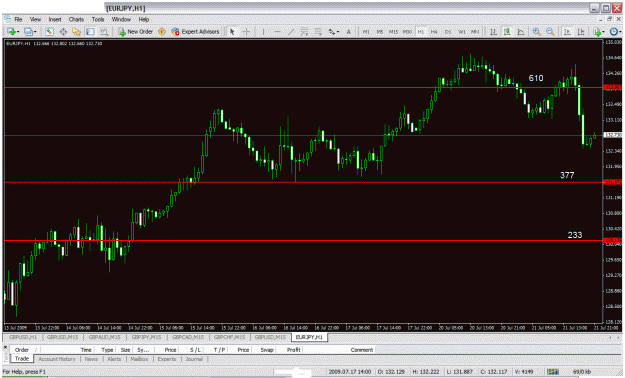Open the Navigator window icon
Screen dimensions: 625x378
tap(77, 32)
